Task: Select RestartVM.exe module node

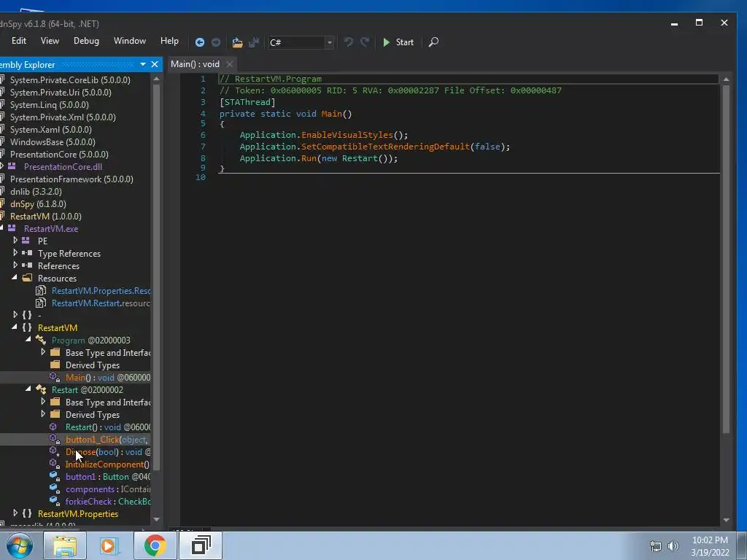Action: click(x=51, y=228)
